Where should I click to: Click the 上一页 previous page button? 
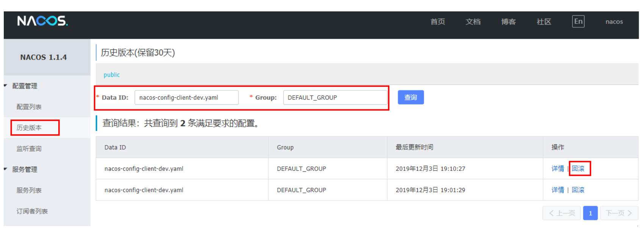click(561, 213)
